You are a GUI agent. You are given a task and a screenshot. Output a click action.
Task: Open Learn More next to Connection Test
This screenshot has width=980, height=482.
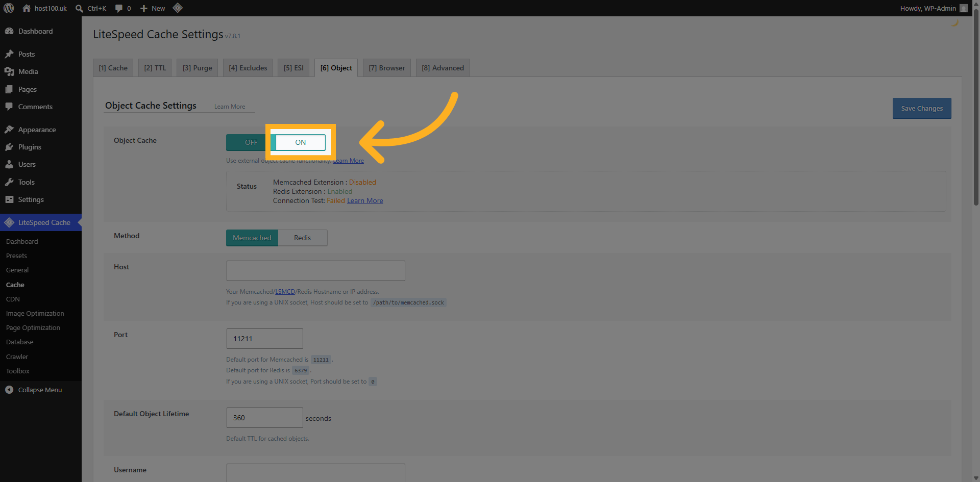pyautogui.click(x=365, y=200)
